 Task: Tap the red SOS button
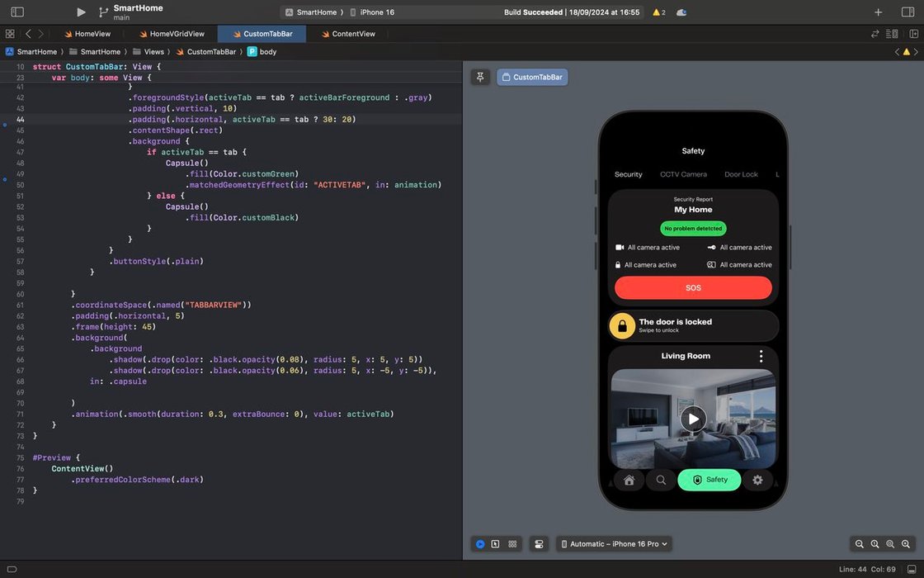pos(693,288)
